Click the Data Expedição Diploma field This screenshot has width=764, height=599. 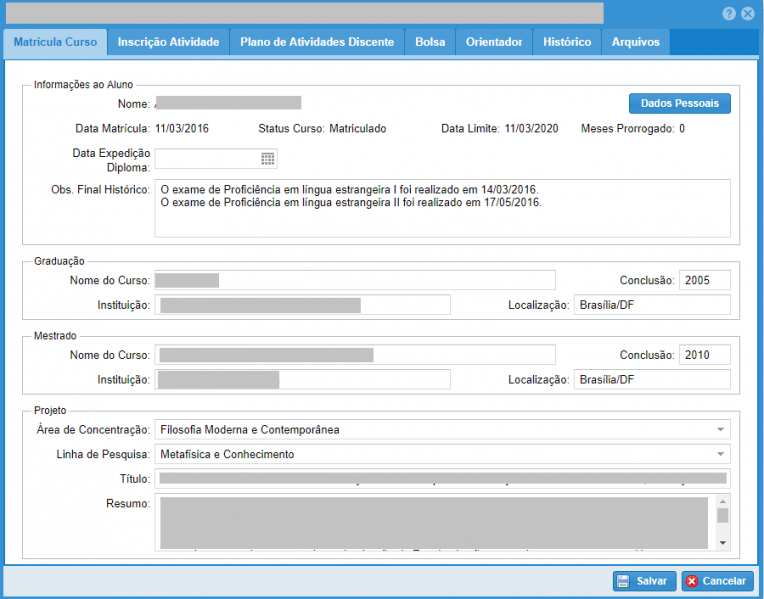point(206,158)
